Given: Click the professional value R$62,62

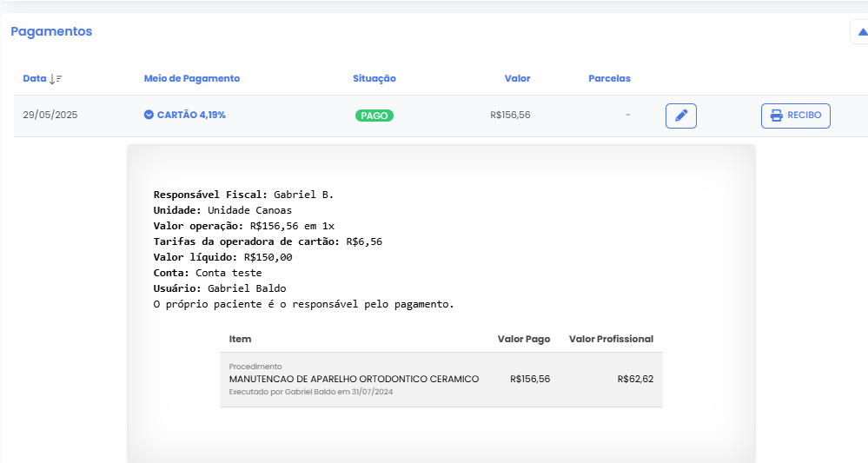Looking at the screenshot, I should point(635,379).
